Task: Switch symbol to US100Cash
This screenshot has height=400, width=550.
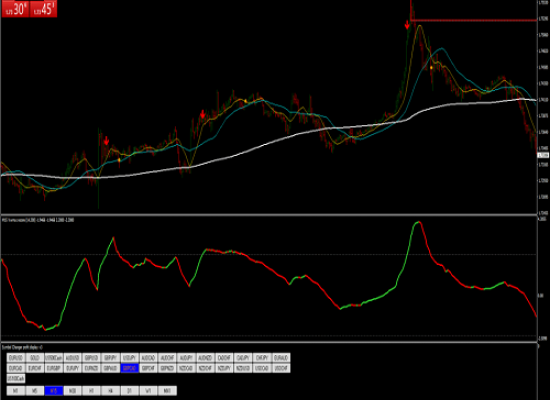Action: click(x=16, y=379)
